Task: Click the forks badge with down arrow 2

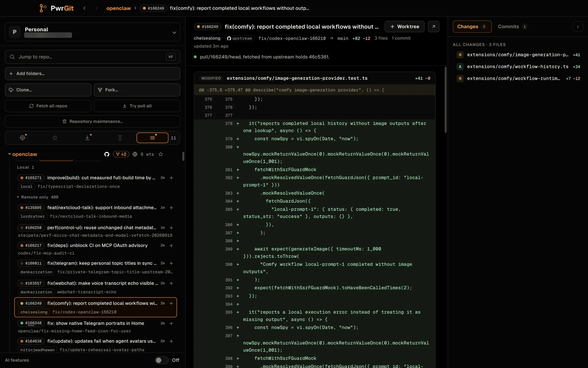Action: click(x=121, y=154)
